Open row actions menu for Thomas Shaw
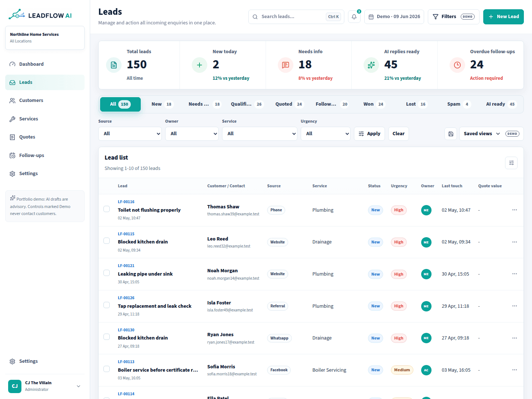Image resolution: width=532 pixels, height=399 pixels. tap(515, 210)
